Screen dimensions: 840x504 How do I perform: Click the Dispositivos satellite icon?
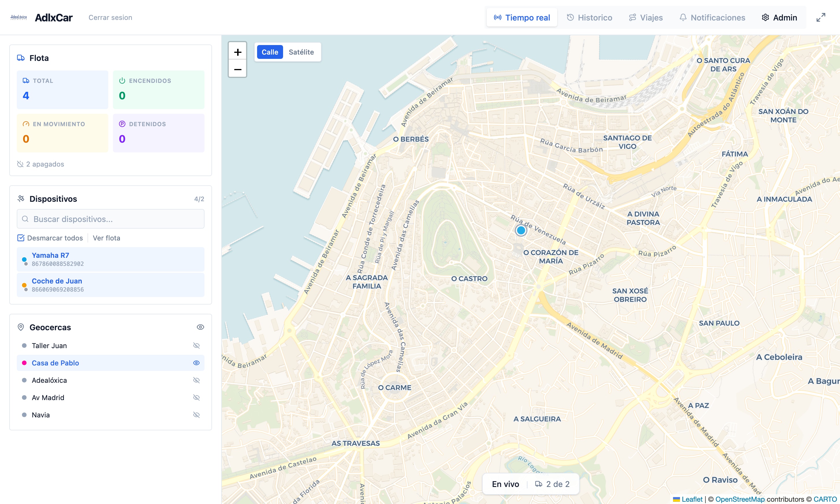21,199
